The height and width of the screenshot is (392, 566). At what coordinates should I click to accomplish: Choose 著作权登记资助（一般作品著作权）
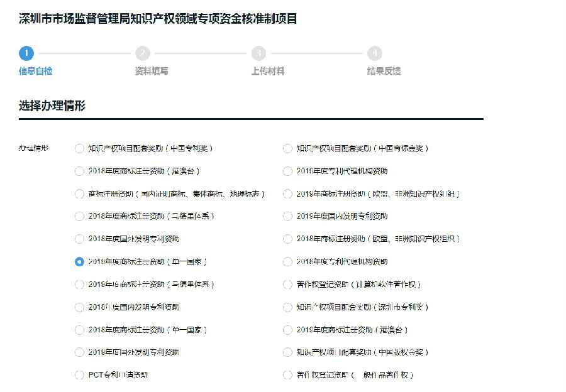click(287, 375)
